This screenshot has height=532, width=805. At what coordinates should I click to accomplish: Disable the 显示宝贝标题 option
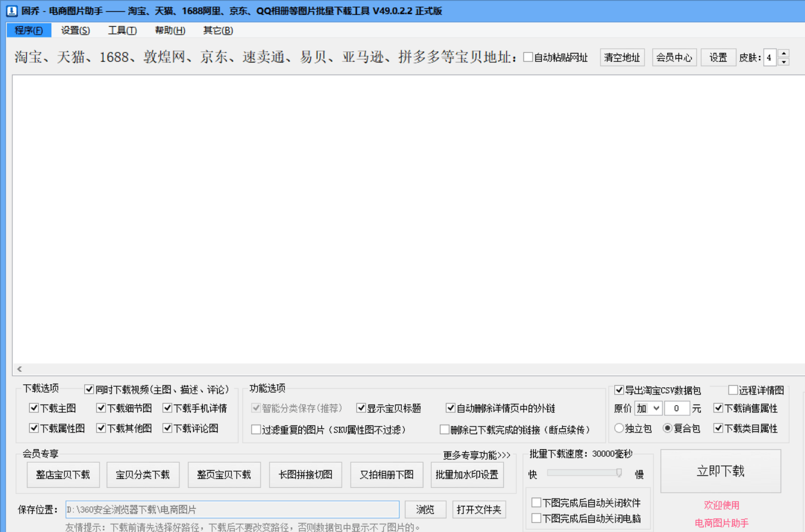pyautogui.click(x=361, y=408)
